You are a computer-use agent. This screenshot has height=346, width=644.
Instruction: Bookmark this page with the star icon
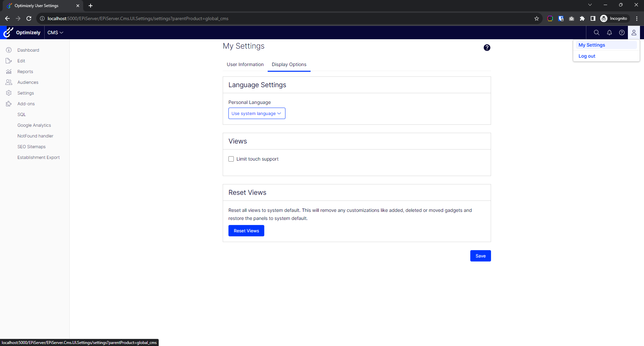pyautogui.click(x=536, y=18)
